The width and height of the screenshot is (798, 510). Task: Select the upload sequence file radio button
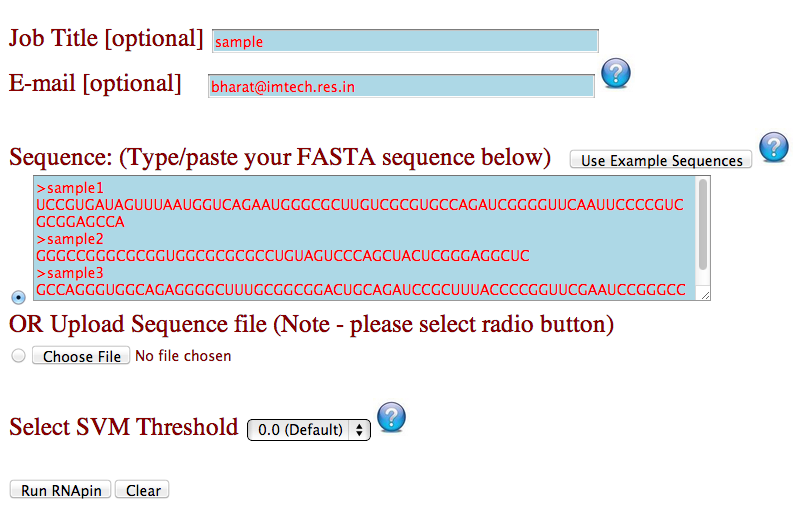pyautogui.click(x=18, y=356)
